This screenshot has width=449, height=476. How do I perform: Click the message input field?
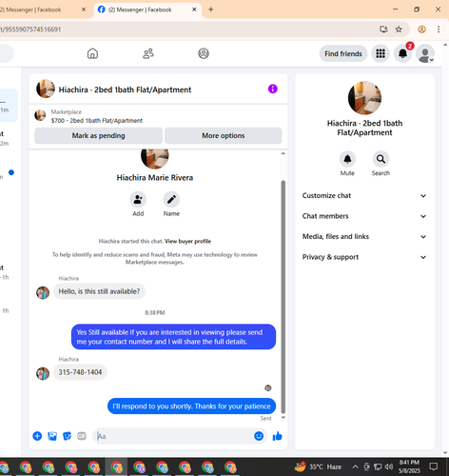(174, 436)
